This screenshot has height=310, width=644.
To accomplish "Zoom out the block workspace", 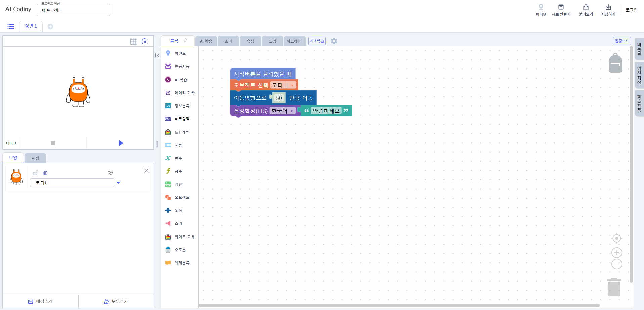I will pyautogui.click(x=617, y=264).
